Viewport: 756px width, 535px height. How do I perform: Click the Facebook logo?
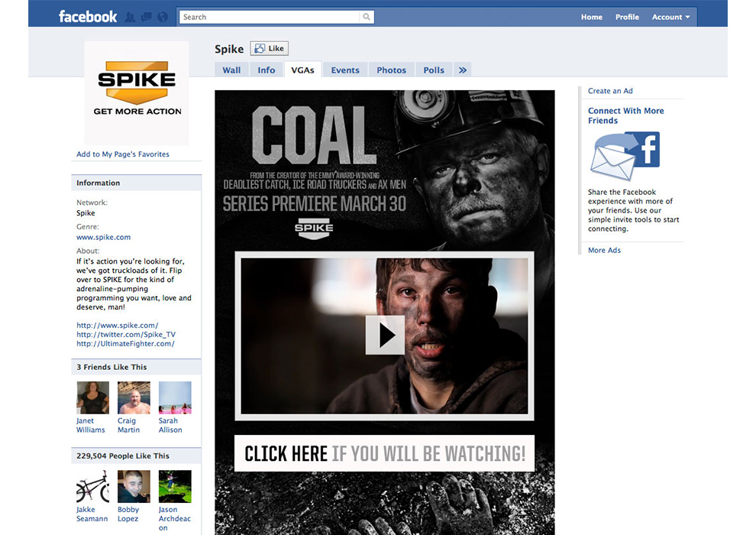click(88, 17)
